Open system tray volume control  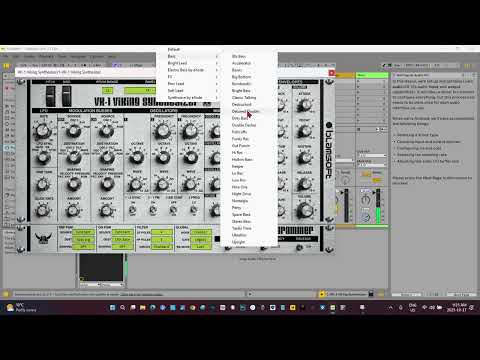432,307
